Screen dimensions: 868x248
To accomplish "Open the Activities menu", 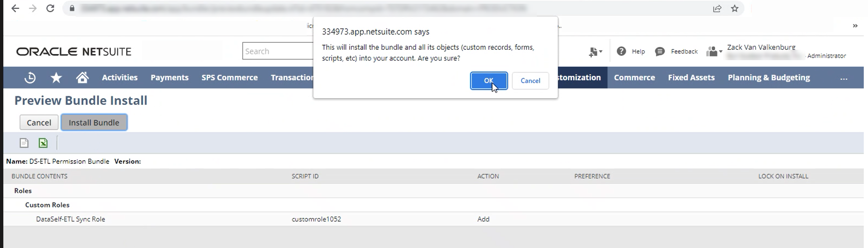I will click(119, 77).
